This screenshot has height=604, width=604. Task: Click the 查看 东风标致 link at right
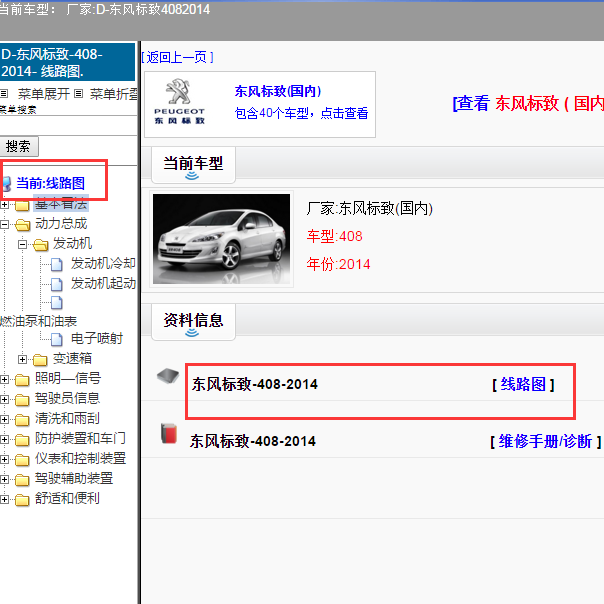(528, 103)
